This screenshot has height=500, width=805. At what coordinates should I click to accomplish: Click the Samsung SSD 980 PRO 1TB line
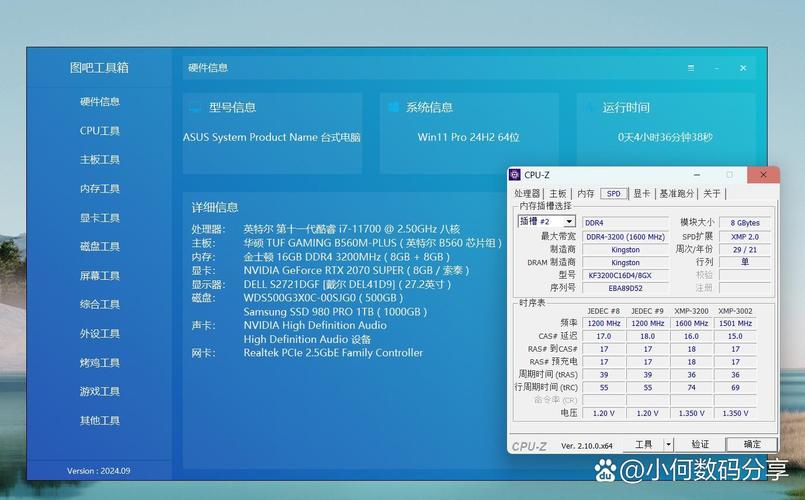(335, 312)
